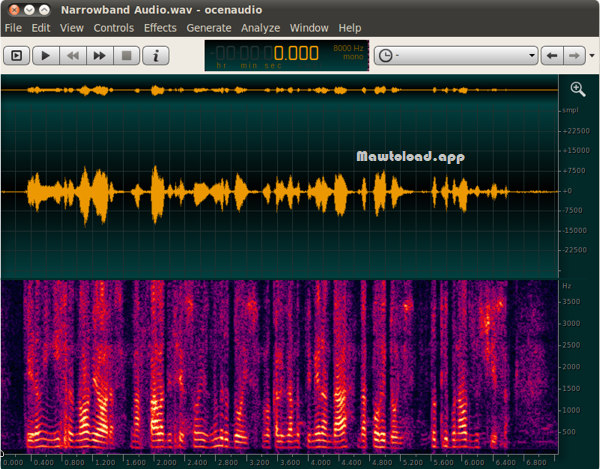The image size is (600, 469).
Task: Open the Generate menu
Action: pyautogui.click(x=209, y=28)
